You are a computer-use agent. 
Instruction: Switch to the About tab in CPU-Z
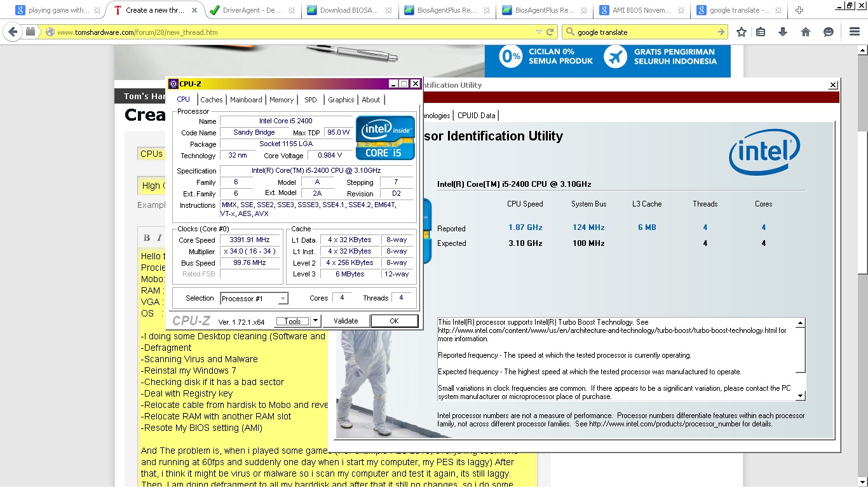coord(371,100)
